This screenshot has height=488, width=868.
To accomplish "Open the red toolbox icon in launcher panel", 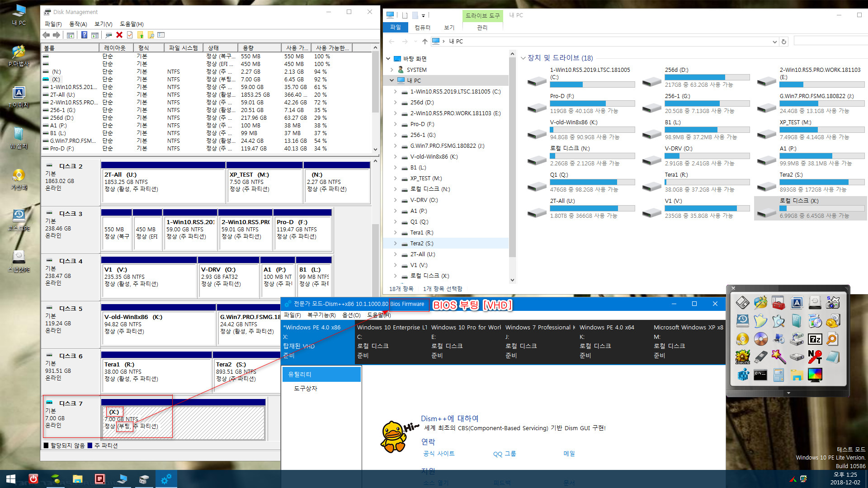I will click(778, 302).
